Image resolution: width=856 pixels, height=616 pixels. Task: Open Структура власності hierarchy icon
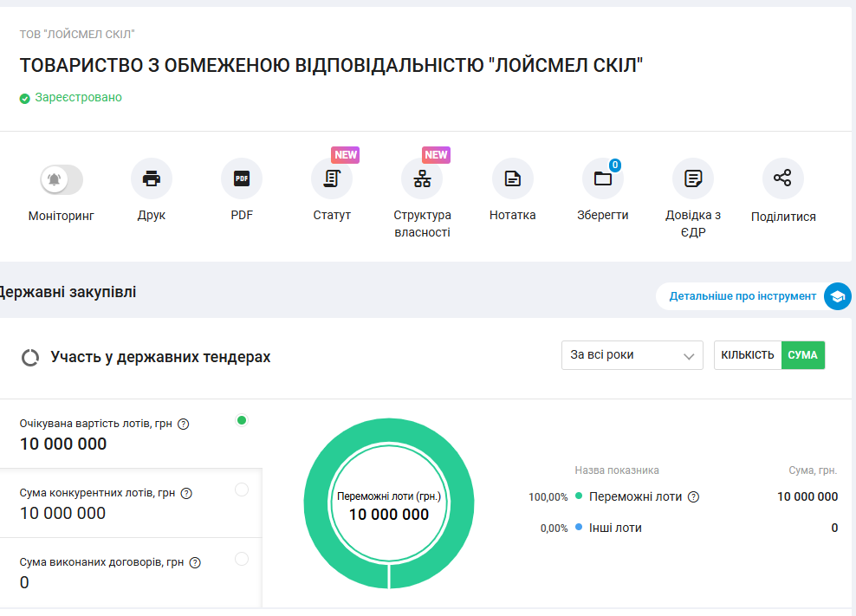coord(422,179)
